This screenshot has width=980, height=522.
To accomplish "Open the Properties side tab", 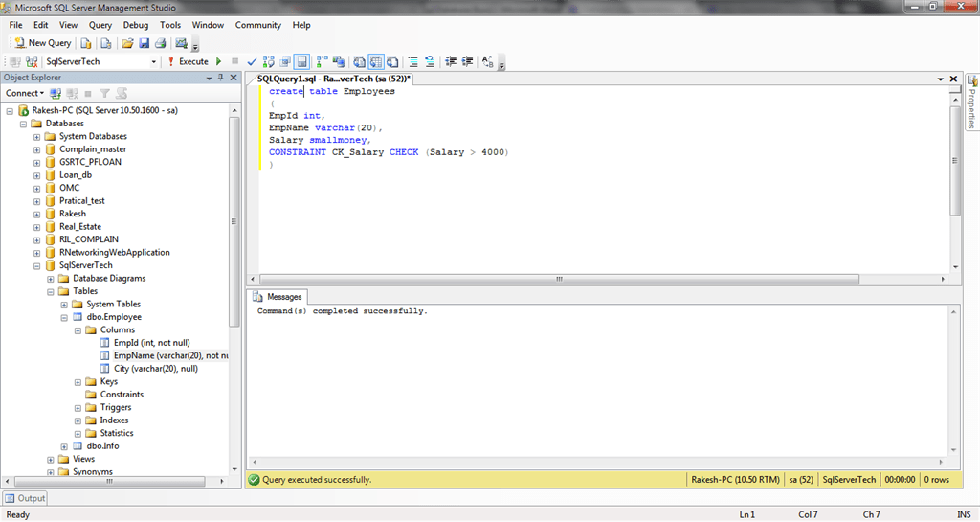I will tap(972, 102).
